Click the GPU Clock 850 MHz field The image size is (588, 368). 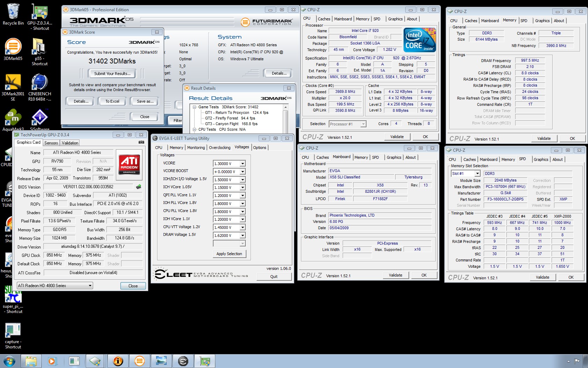pyautogui.click(x=54, y=255)
